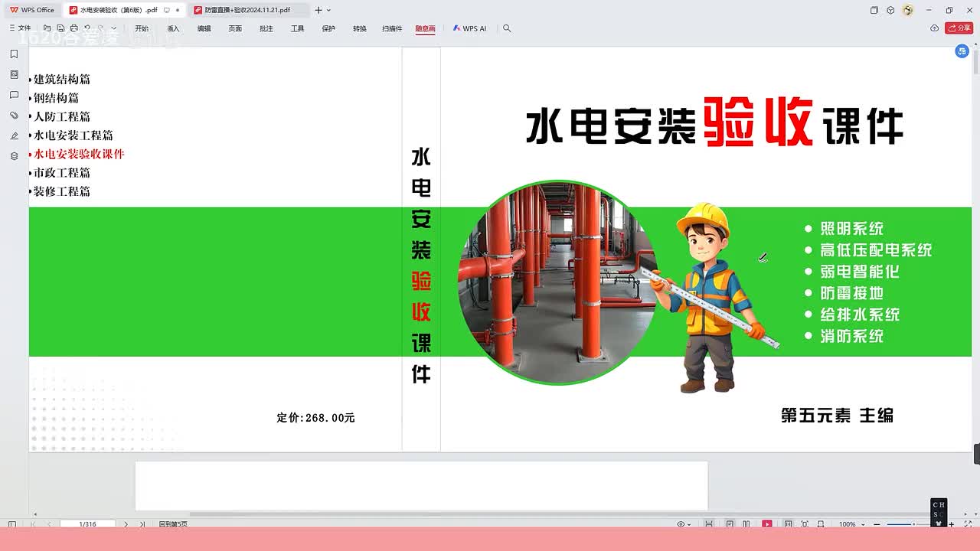Go to the previous page arrow
980x551 pixels.
click(50, 524)
